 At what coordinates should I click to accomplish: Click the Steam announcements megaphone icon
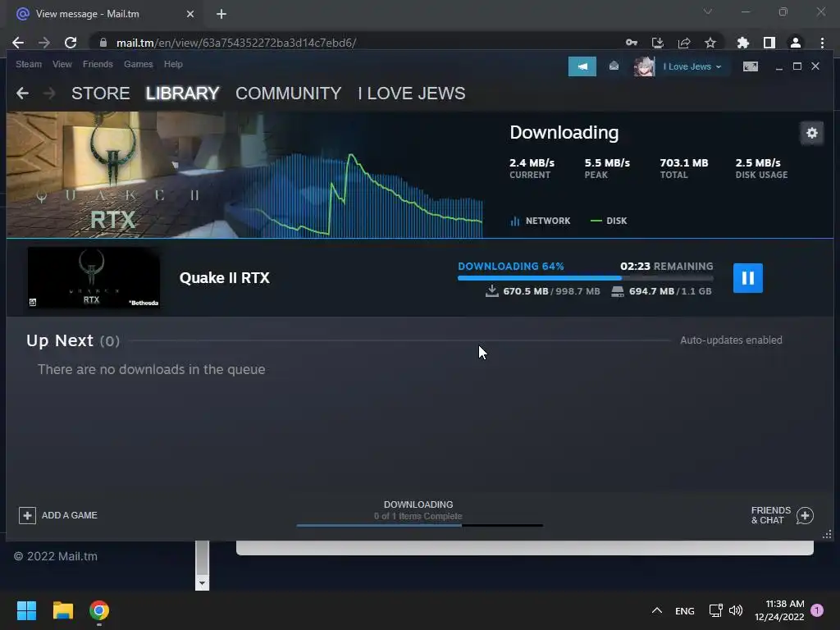[x=582, y=66]
